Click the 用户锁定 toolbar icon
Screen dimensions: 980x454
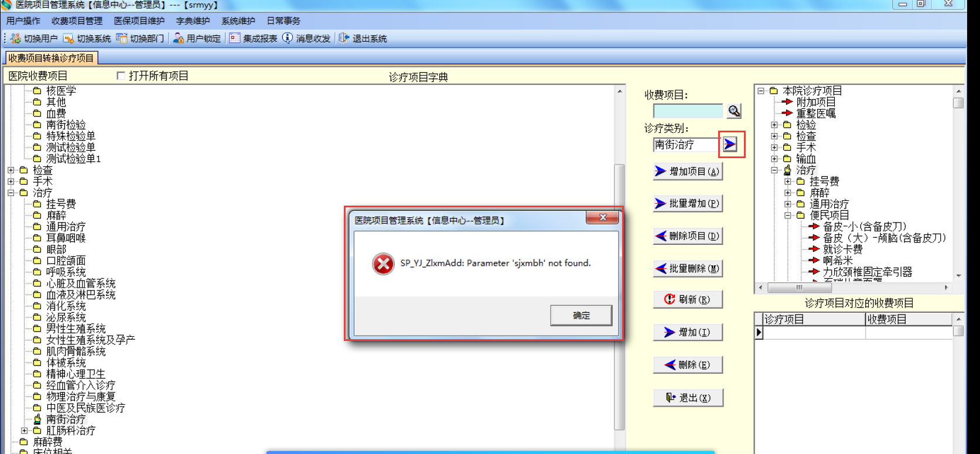197,39
